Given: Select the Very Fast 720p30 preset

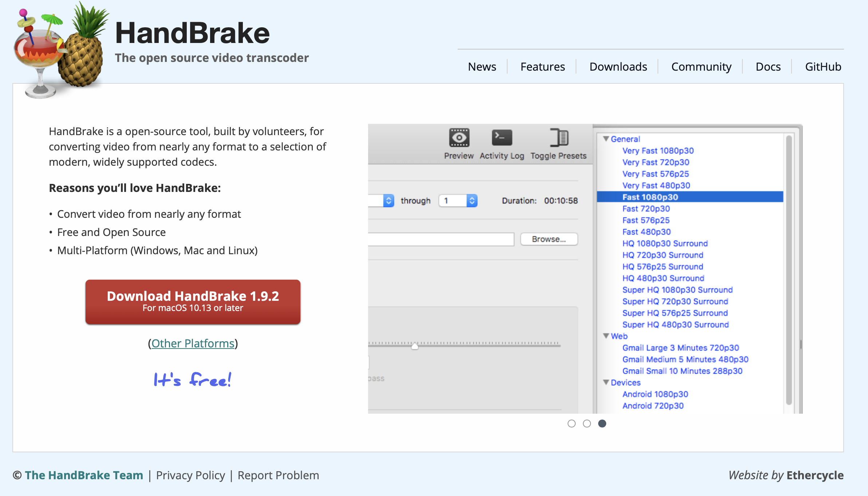Looking at the screenshot, I should 656,162.
